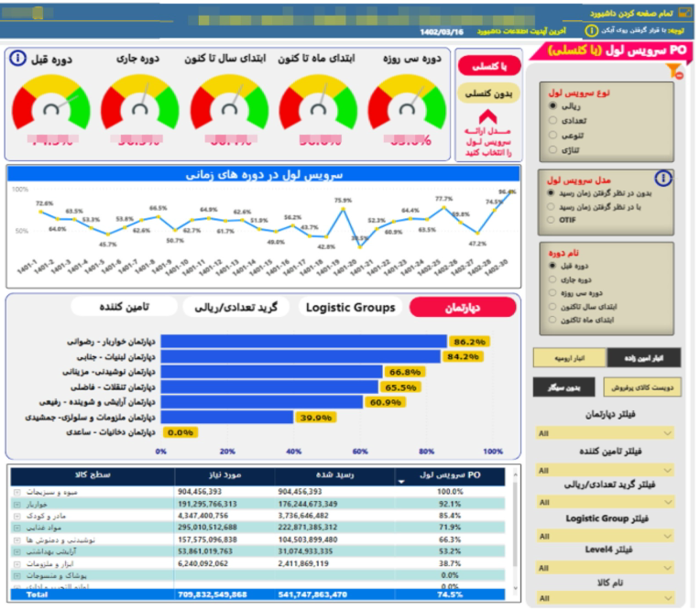Screen dimensions: 700x611
Task: Expand the میوه و سبزیجات table row
Action: point(17,492)
